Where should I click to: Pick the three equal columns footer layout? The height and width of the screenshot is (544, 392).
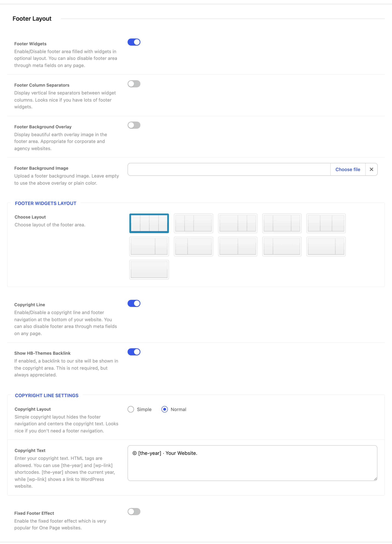(x=326, y=223)
